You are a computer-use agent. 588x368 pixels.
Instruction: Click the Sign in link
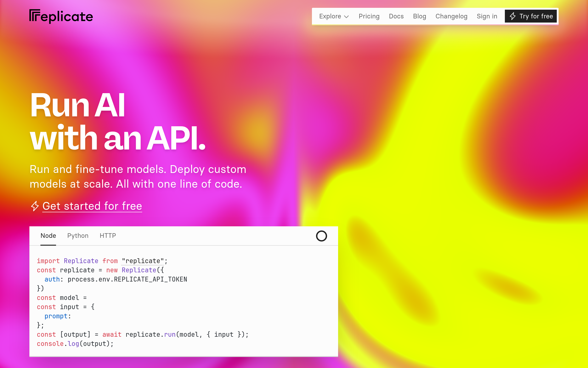487,16
